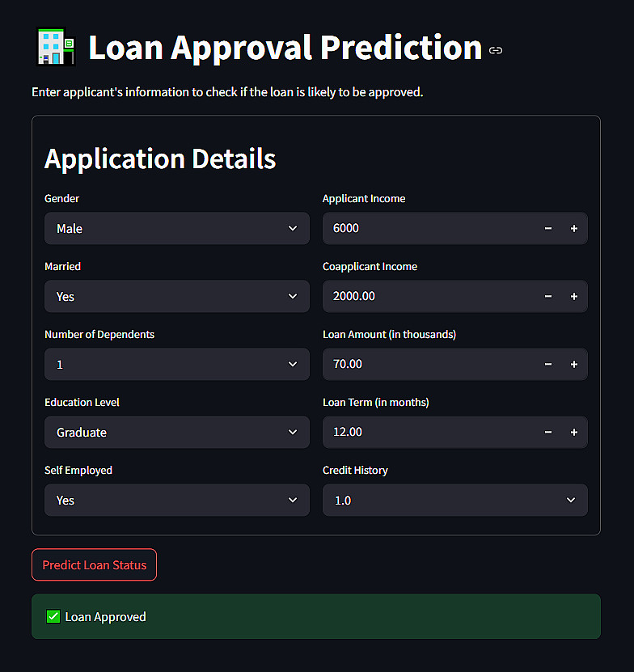Increase the Loan Term with the plus icon

point(574,433)
